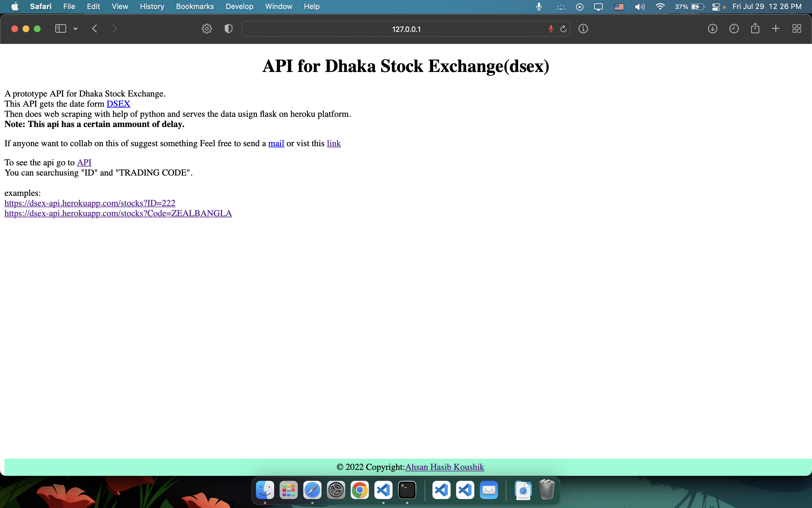
Task: Open the API link
Action: click(84, 163)
